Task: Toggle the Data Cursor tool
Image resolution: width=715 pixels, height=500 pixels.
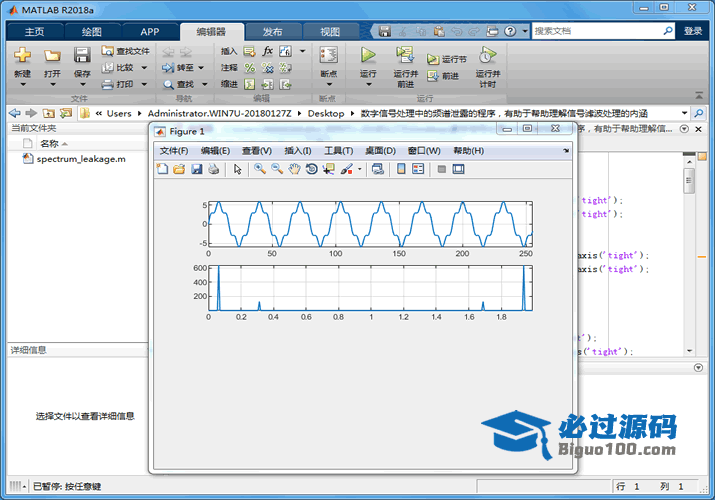Action: tap(328, 169)
